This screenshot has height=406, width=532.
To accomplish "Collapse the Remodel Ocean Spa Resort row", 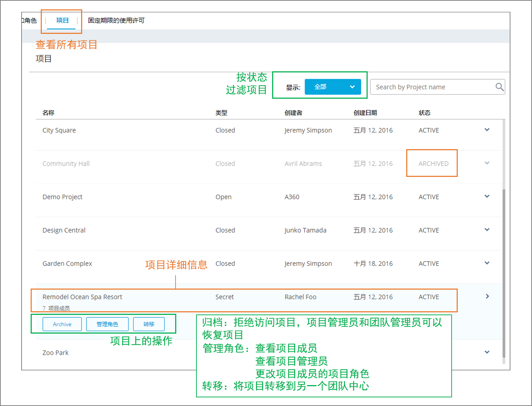I will [x=487, y=296].
